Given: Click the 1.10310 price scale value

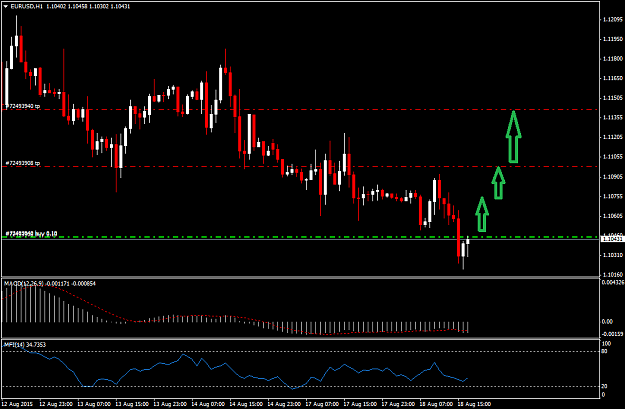Looking at the screenshot, I should 613,255.
